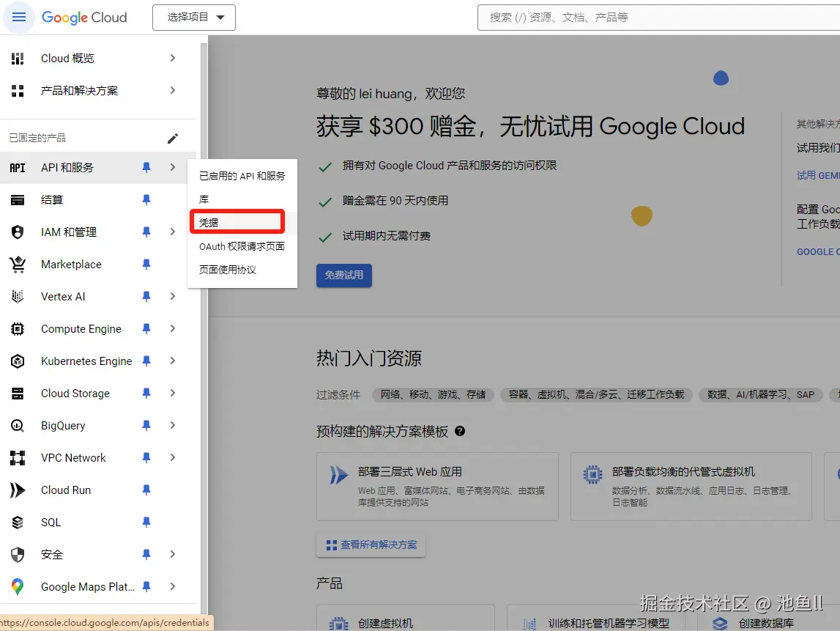The image size is (840, 631).
Task: Unpin Compute Engine using its pin icon
Action: 146,328
